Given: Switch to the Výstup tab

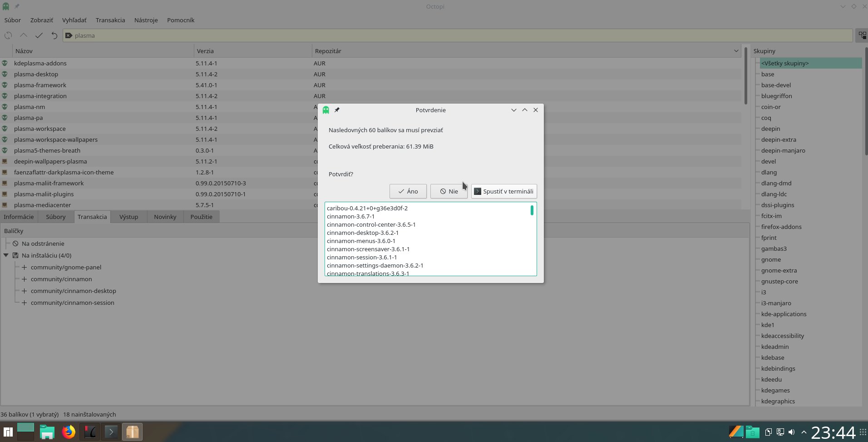Looking at the screenshot, I should click(x=128, y=217).
